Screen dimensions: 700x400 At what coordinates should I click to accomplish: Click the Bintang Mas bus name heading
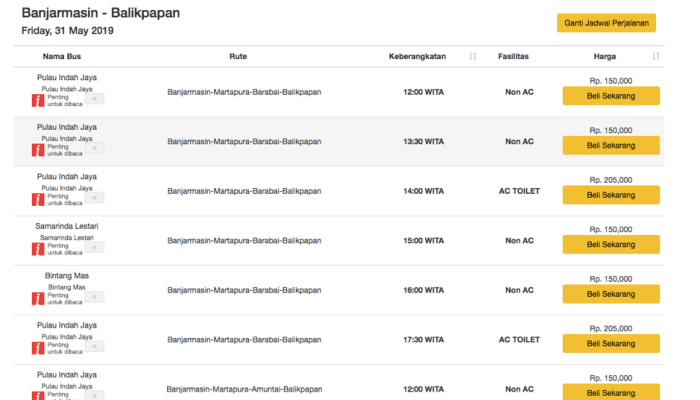(x=67, y=275)
